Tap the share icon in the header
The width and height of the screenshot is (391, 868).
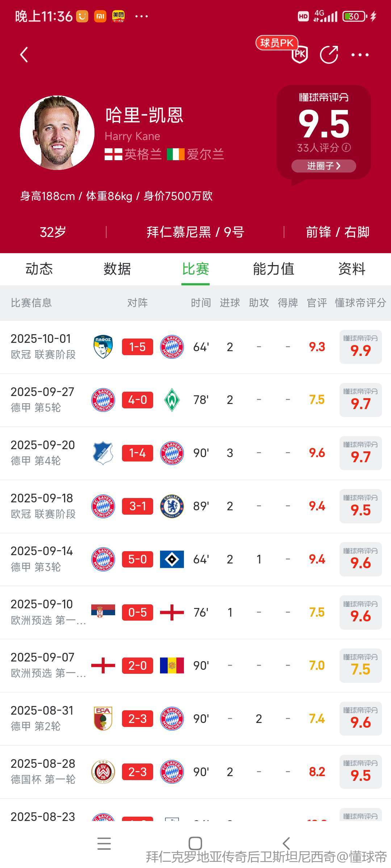point(329,55)
